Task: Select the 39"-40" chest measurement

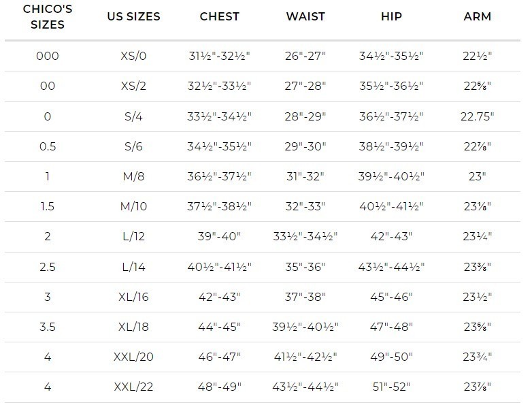Action: (220, 236)
